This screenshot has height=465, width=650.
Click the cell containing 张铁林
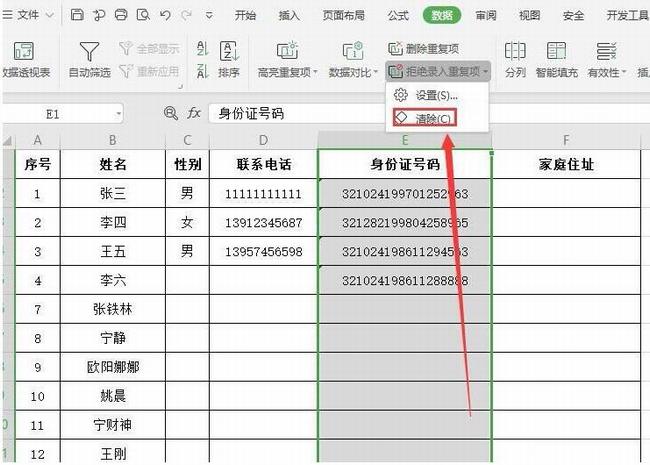[113, 309]
